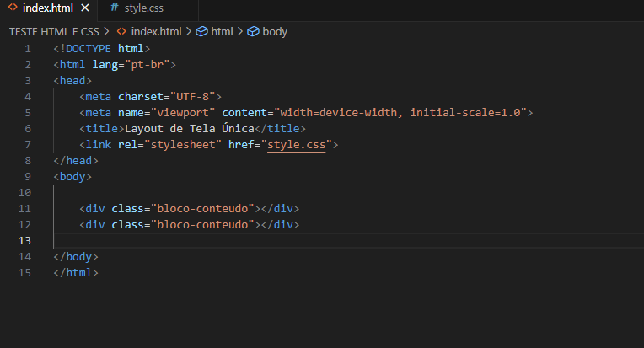This screenshot has width=644, height=348.
Task: Select the body breadcrumb element
Action: click(275, 32)
